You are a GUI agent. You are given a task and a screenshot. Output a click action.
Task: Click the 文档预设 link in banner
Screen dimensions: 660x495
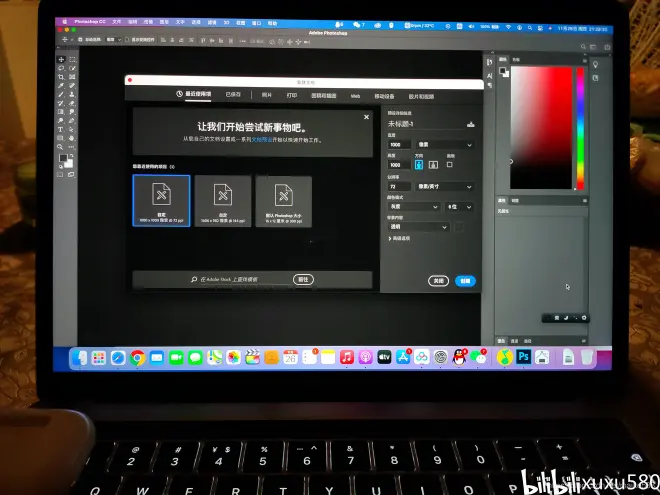(262, 140)
